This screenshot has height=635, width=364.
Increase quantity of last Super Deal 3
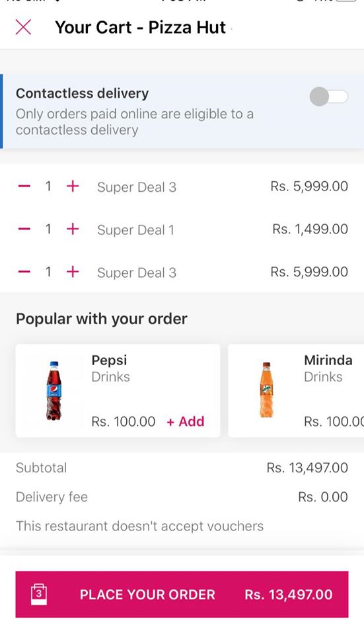[x=73, y=272]
